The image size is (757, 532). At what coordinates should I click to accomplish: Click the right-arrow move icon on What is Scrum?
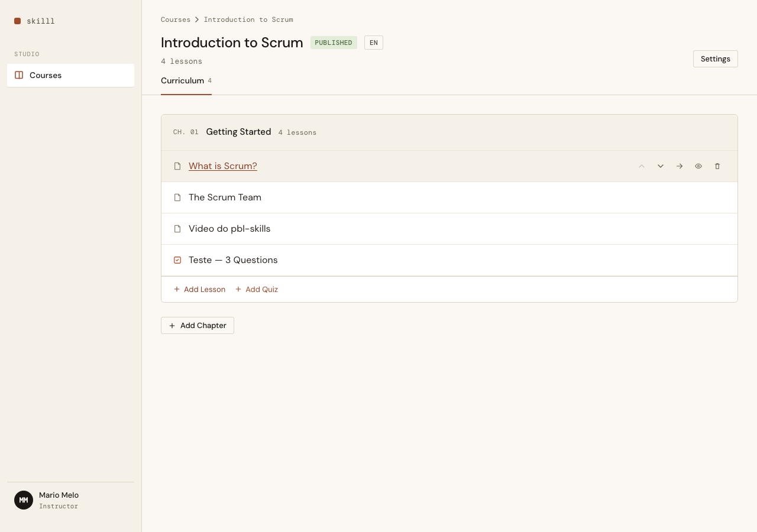(x=680, y=166)
